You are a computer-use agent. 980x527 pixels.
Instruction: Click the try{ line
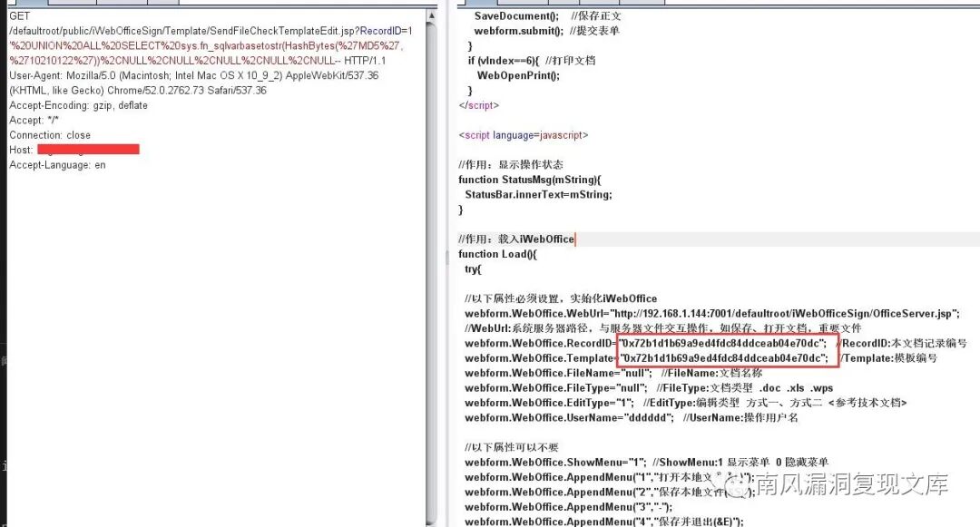tap(473, 269)
